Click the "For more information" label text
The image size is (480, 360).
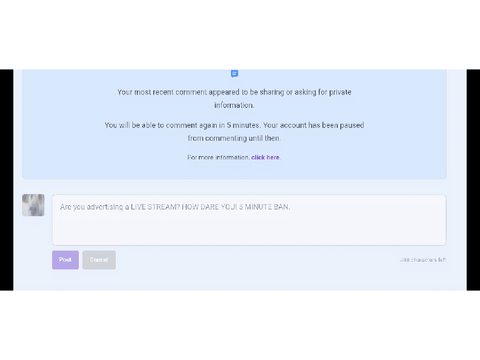tap(218, 157)
